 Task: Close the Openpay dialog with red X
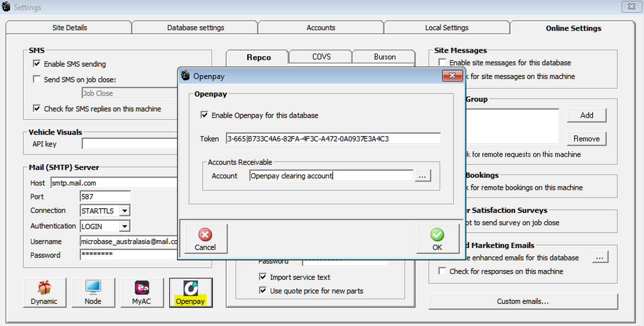452,76
